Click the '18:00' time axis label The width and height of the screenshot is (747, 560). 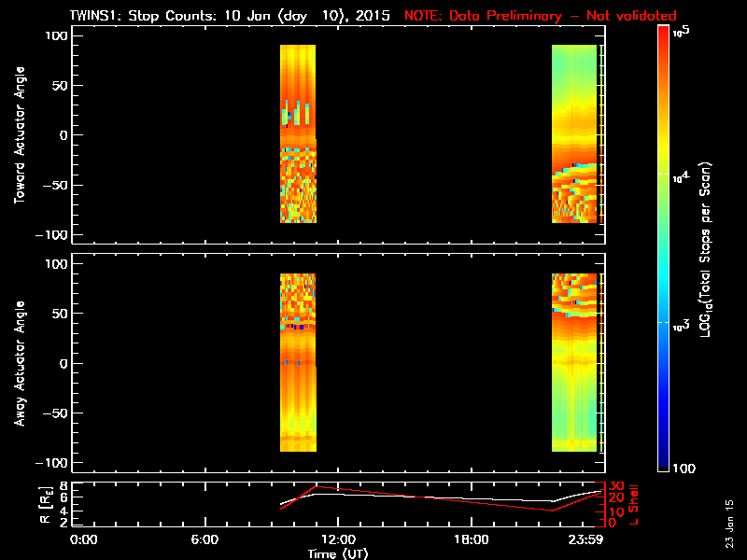[x=472, y=539]
